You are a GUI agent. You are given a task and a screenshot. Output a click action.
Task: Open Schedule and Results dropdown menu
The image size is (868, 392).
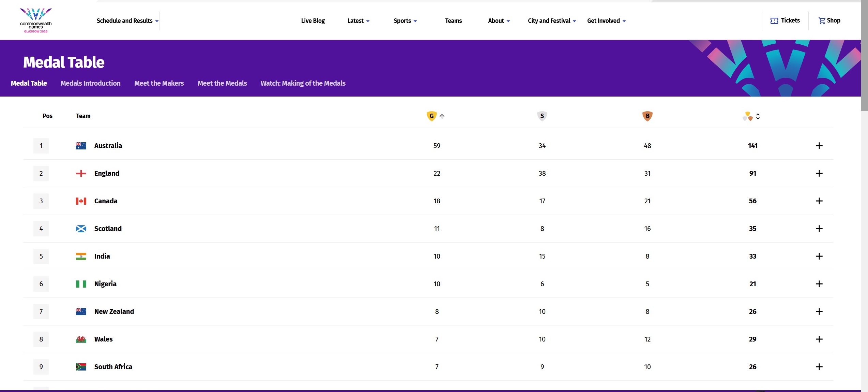pos(127,21)
